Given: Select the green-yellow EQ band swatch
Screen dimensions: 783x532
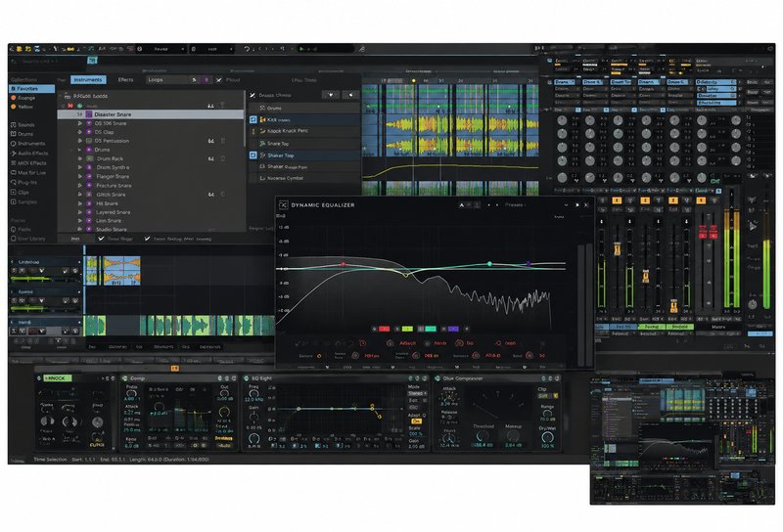Looking at the screenshot, I should pyautogui.click(x=407, y=329).
